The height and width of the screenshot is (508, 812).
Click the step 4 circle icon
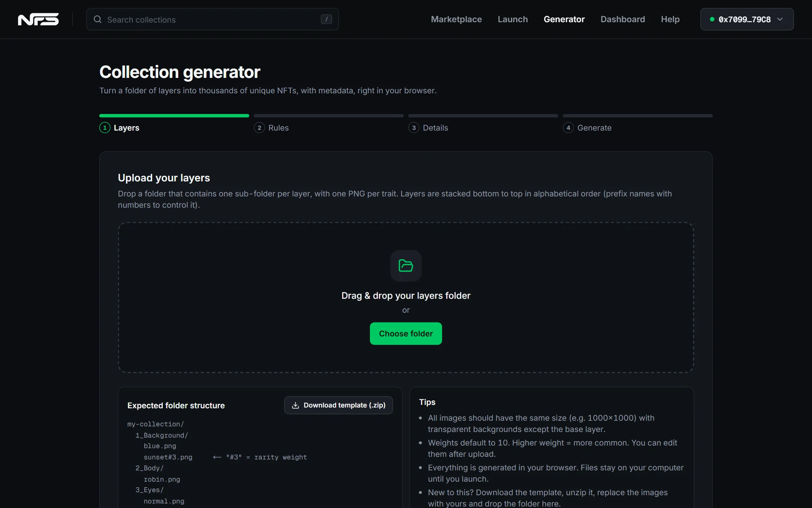pos(568,128)
